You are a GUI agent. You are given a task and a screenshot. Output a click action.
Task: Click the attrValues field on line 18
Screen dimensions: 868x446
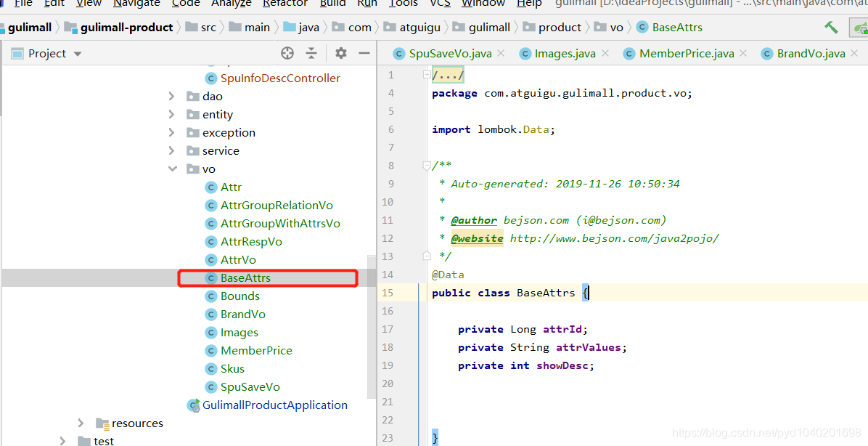[x=589, y=347]
